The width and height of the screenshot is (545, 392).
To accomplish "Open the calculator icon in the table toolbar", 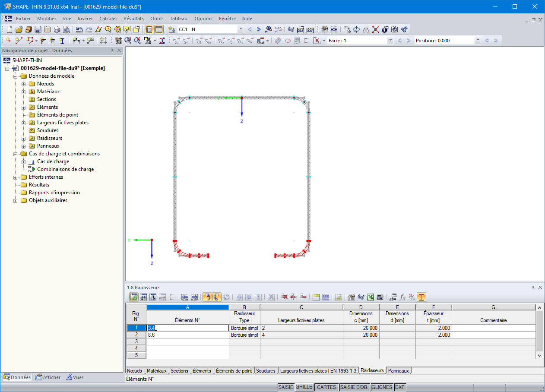I will 379,297.
